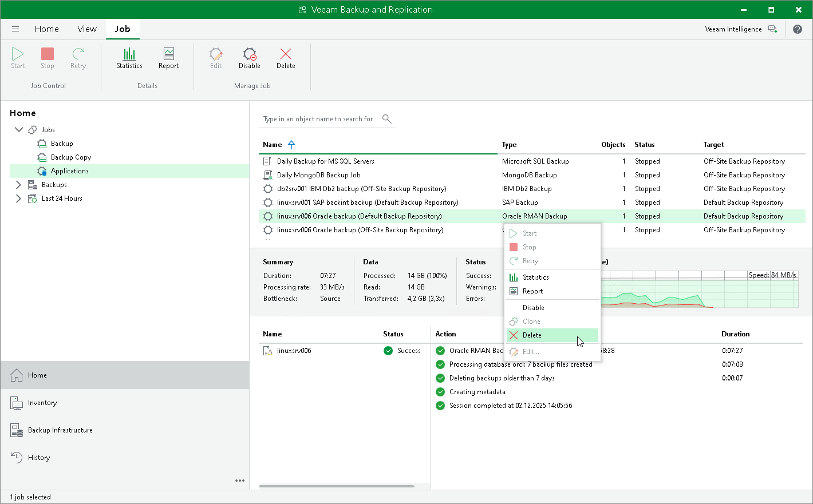Open the Home navigation pane

tap(125, 375)
